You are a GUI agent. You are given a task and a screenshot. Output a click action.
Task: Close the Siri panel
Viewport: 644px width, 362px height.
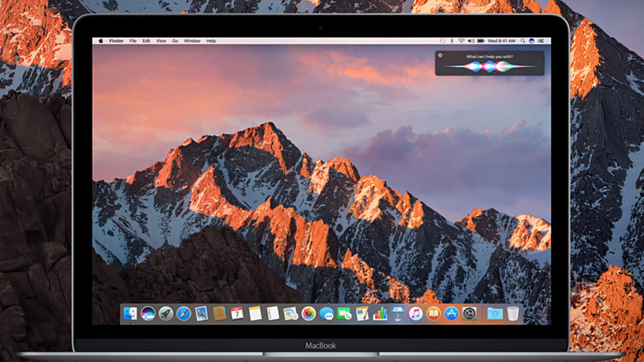coord(440,55)
